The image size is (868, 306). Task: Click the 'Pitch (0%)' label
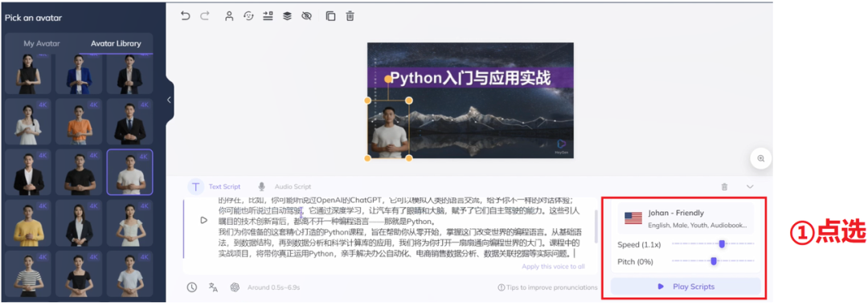[x=636, y=261]
